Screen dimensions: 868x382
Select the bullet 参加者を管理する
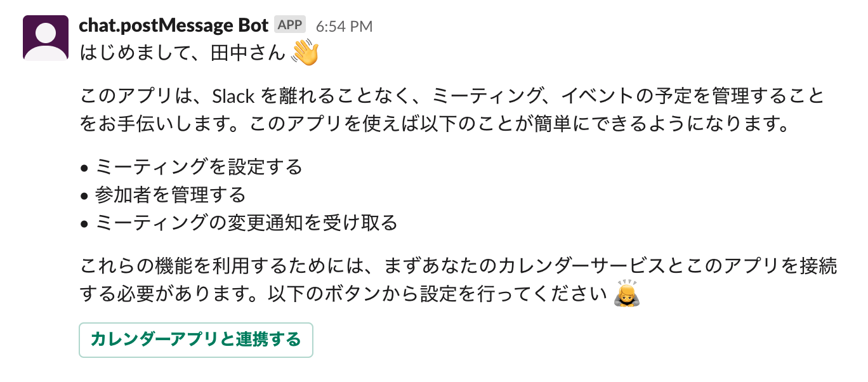(x=171, y=195)
